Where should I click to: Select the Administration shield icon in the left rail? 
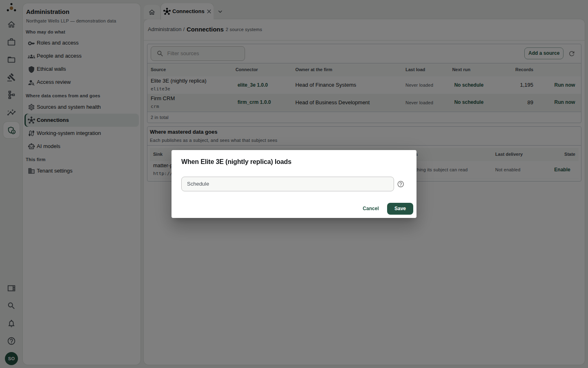11,130
